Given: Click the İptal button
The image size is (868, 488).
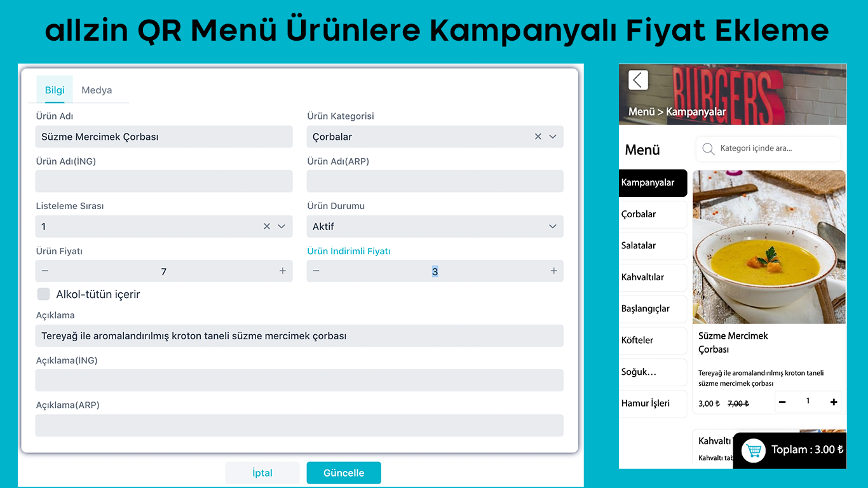Looking at the screenshot, I should (x=262, y=473).
